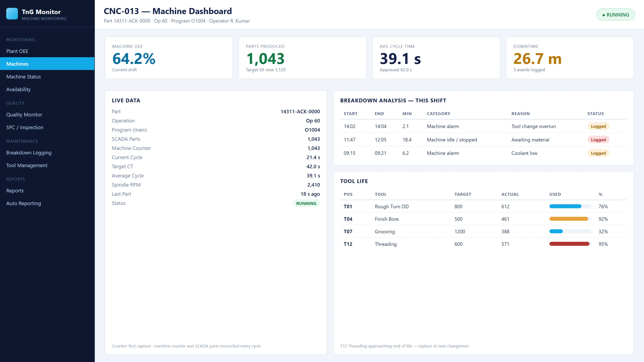This screenshot has height=362, width=644.
Task: Click the Threading tool name
Action: (386, 244)
